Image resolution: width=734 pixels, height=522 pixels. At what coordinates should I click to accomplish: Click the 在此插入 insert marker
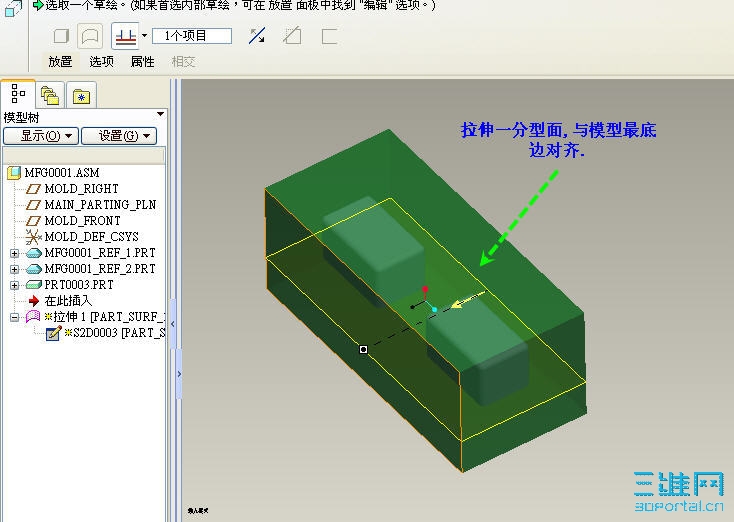click(x=68, y=301)
